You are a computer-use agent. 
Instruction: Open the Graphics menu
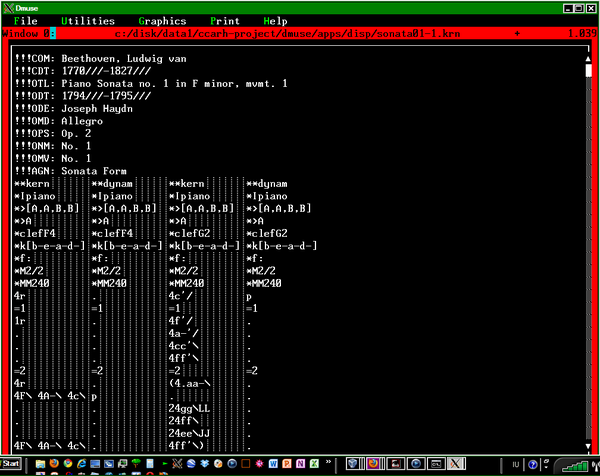162,20
